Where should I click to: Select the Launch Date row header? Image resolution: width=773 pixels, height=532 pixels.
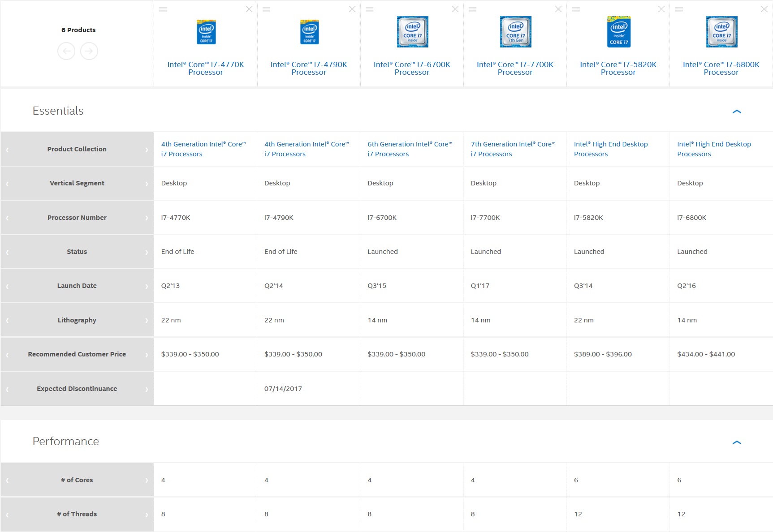tap(77, 286)
